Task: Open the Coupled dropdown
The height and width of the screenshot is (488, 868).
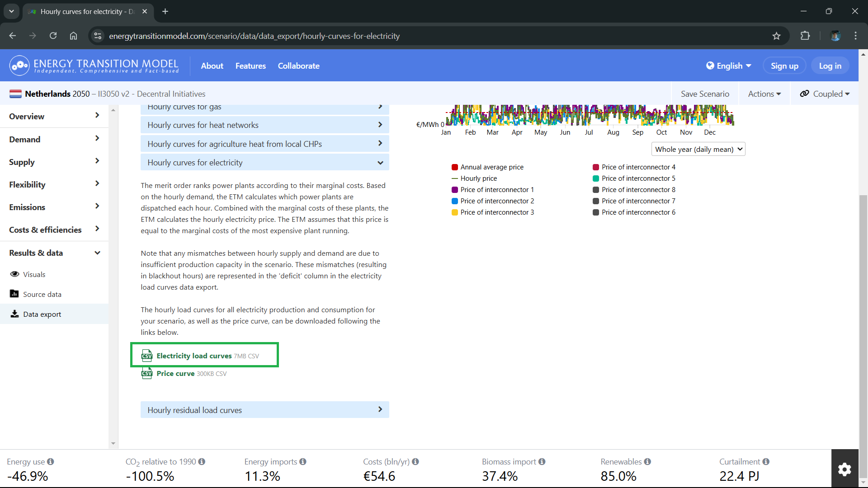Action: click(825, 94)
